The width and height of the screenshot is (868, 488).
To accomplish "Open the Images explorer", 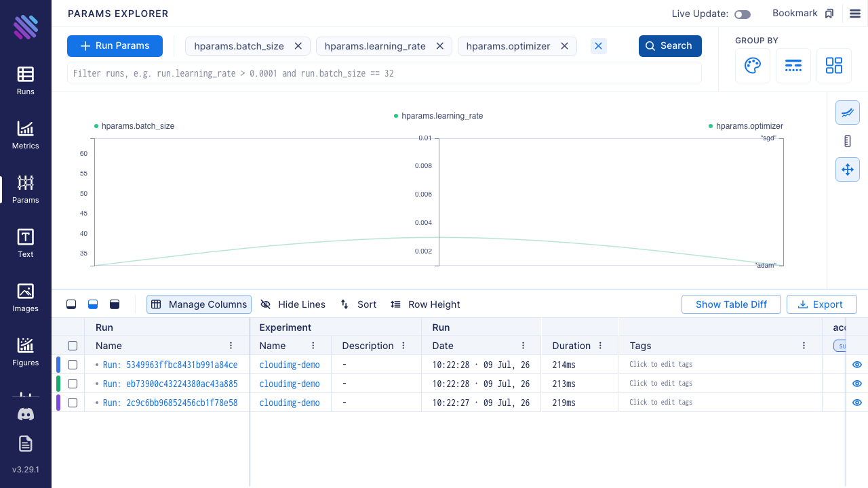I will point(26,298).
